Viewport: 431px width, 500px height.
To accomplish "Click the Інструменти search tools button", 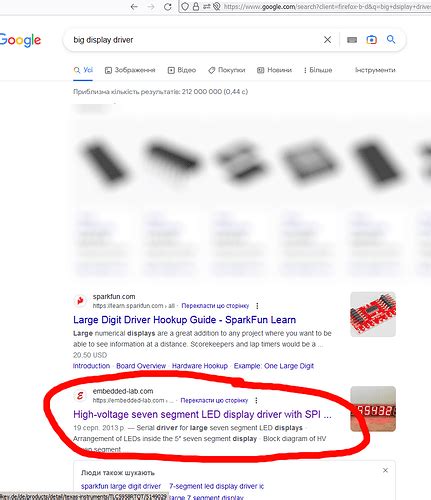I will pos(375,70).
